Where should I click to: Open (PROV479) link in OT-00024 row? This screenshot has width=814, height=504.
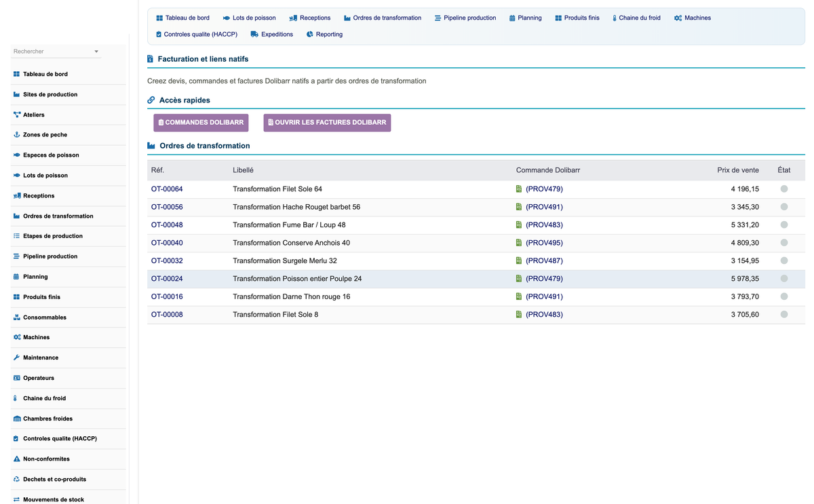(544, 279)
